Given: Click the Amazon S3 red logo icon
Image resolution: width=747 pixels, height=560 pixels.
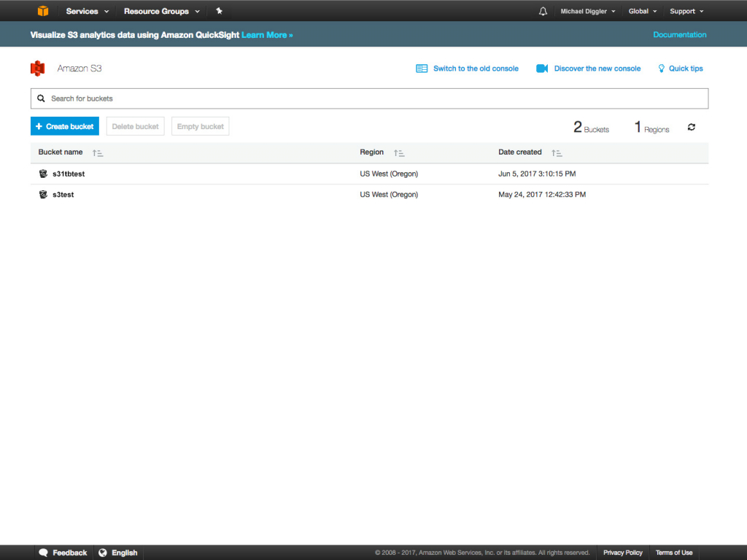Looking at the screenshot, I should [38, 69].
